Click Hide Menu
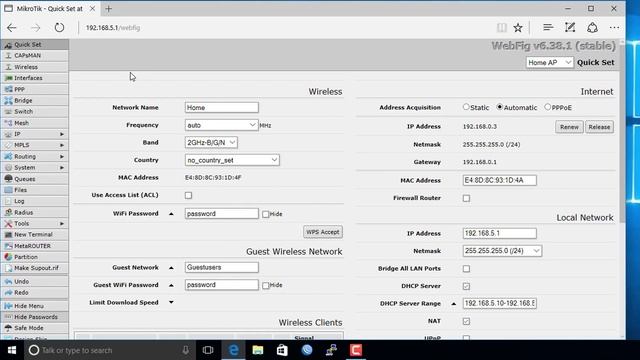This screenshot has height=360, width=640. click(34, 306)
